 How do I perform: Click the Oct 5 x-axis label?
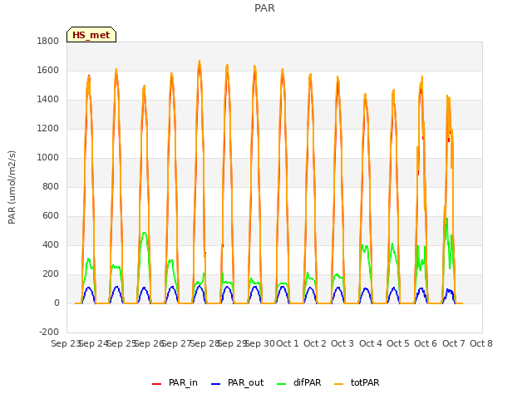[398, 343]
